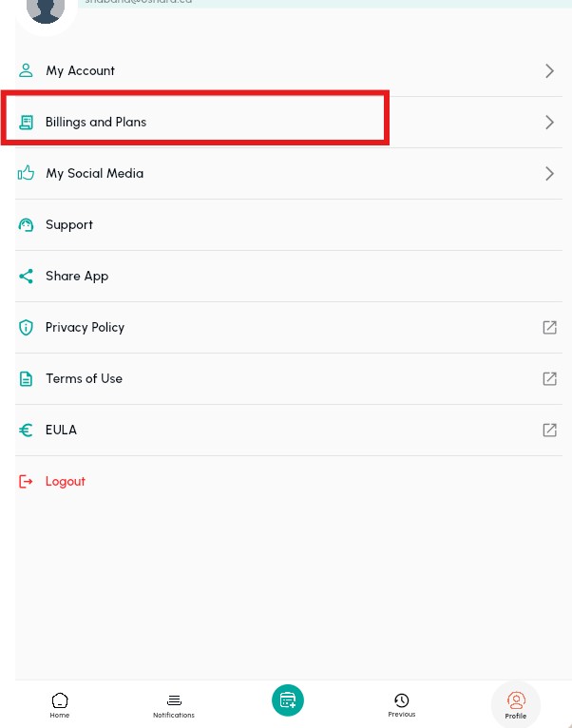Open the Previous tab
The height and width of the screenshot is (728, 572).
point(402,704)
